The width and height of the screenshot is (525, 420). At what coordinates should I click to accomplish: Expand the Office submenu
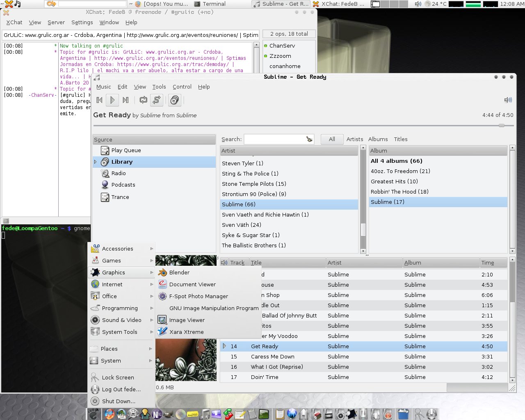click(122, 296)
